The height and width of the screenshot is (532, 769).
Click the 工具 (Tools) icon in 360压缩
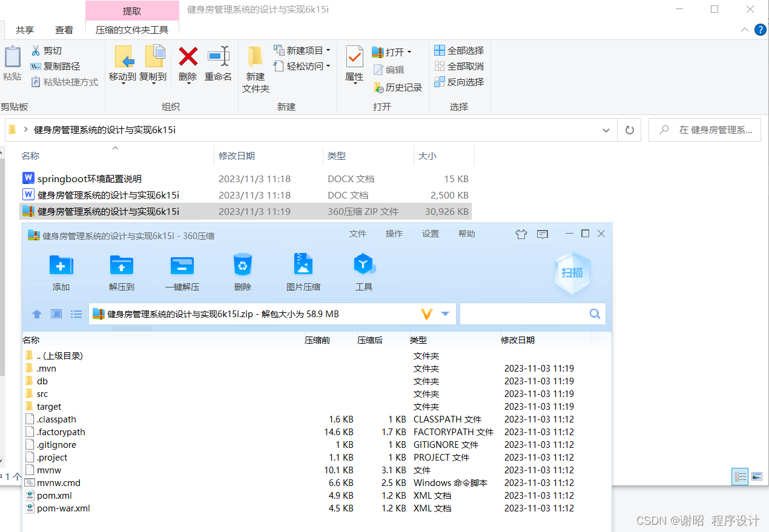[x=364, y=272]
